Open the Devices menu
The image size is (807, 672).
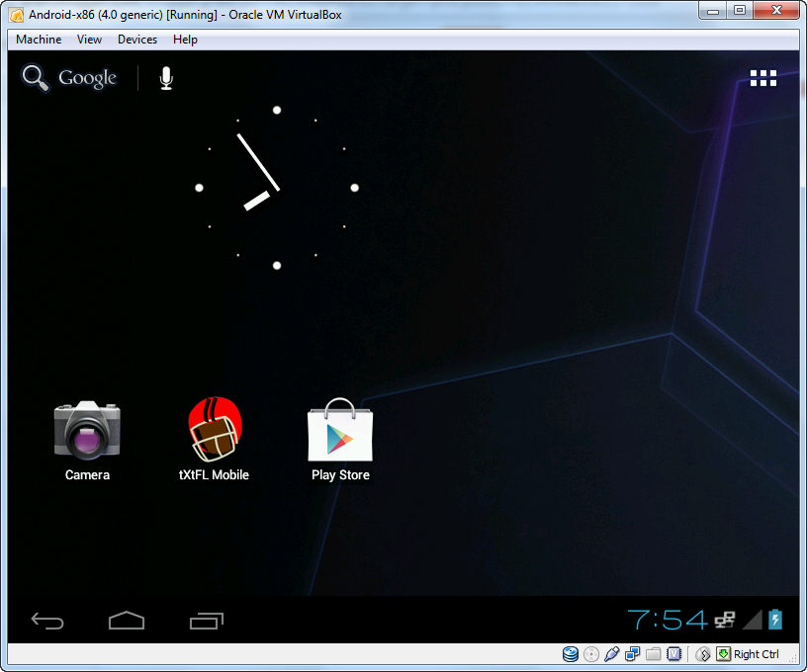[136, 40]
